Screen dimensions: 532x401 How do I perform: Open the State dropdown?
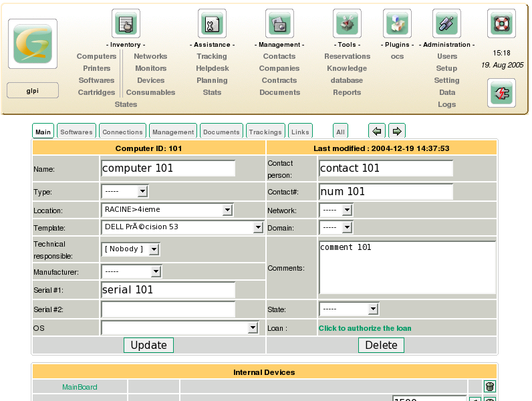[349, 309]
